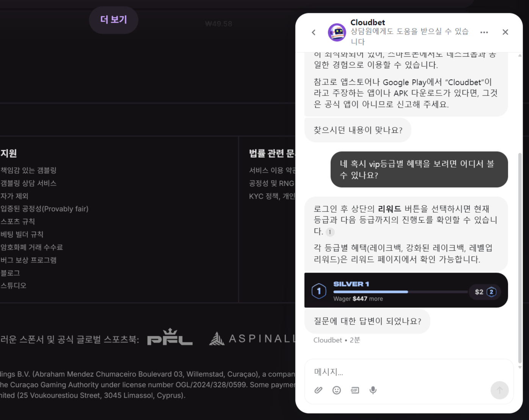This screenshot has height=420, width=529.
Task: Open the KYC 정책 link
Action: [272, 196]
